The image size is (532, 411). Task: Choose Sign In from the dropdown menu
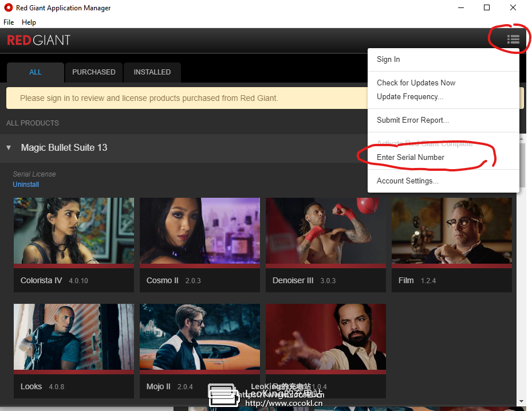[x=388, y=60]
